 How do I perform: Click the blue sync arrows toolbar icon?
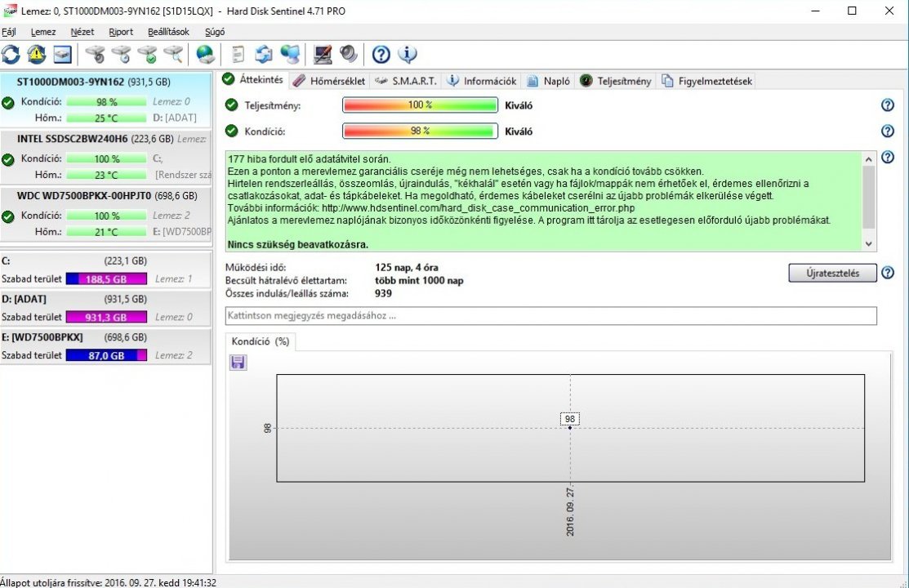264,55
